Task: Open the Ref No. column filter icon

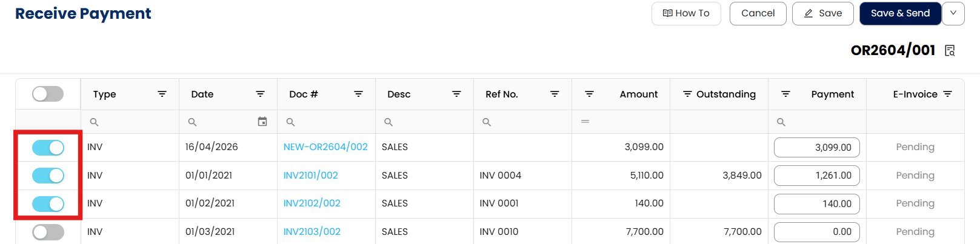Action: (555, 94)
